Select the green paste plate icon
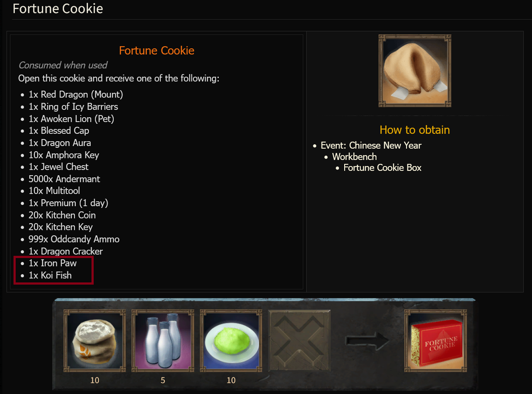Screen dimensions: 532x394 [x=231, y=341]
